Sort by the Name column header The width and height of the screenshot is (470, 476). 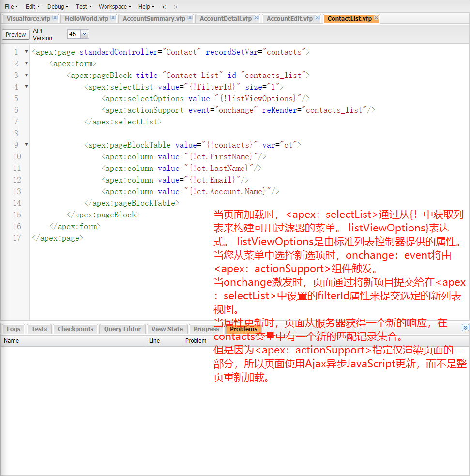(x=74, y=340)
